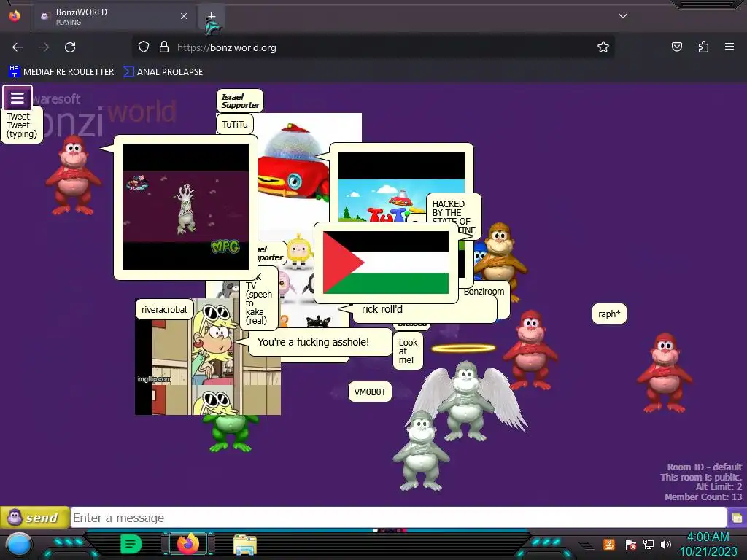
Task: Click the network tray icon
Action: [648, 544]
